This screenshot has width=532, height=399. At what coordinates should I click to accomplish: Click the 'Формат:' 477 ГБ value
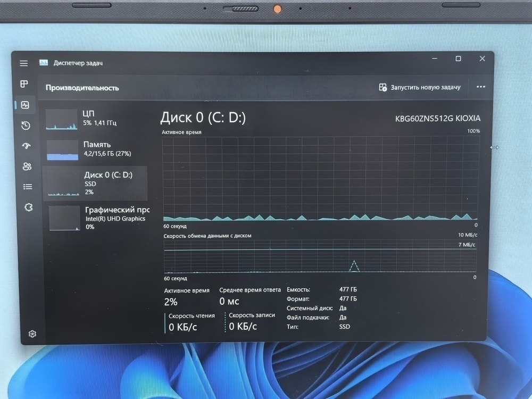[348, 298]
